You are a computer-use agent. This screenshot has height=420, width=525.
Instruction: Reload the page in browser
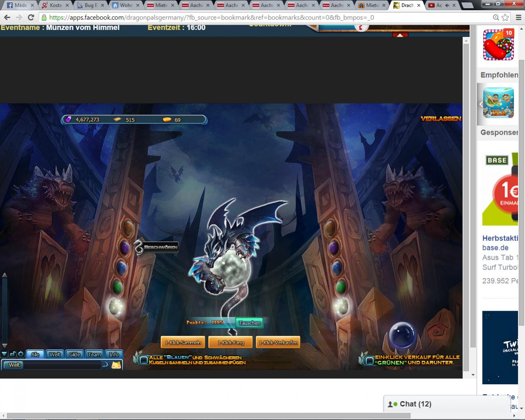click(x=31, y=18)
